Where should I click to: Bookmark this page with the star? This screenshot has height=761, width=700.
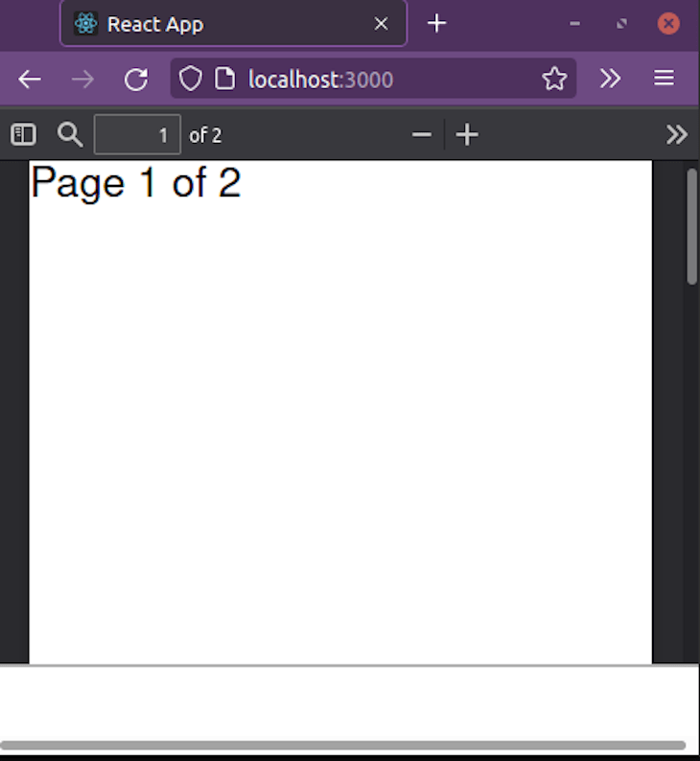click(x=554, y=79)
